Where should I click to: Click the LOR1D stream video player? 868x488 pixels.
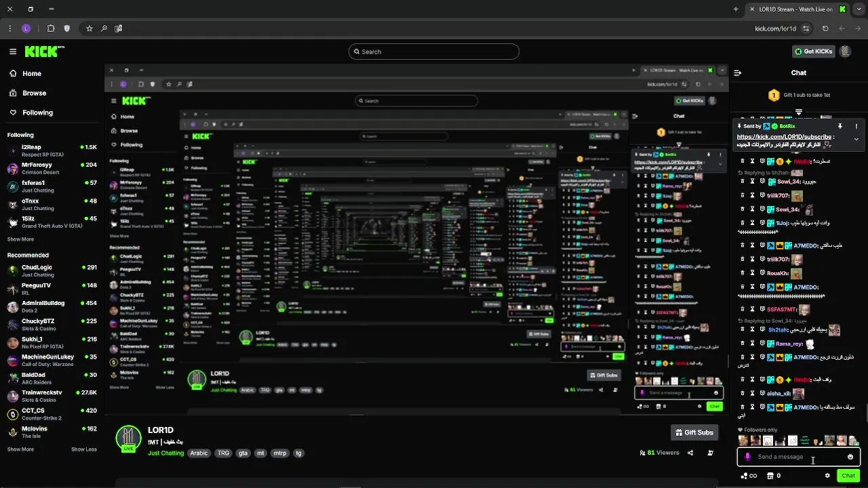click(x=416, y=239)
